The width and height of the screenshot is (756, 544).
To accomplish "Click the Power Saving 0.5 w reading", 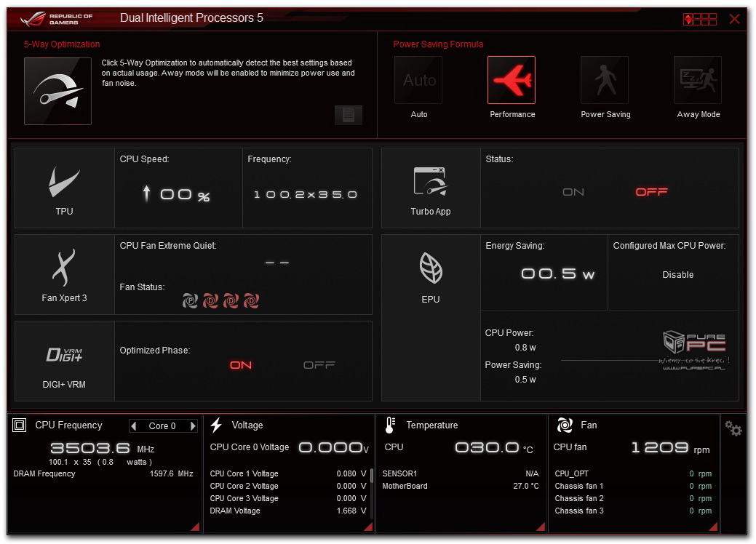I will (x=525, y=380).
